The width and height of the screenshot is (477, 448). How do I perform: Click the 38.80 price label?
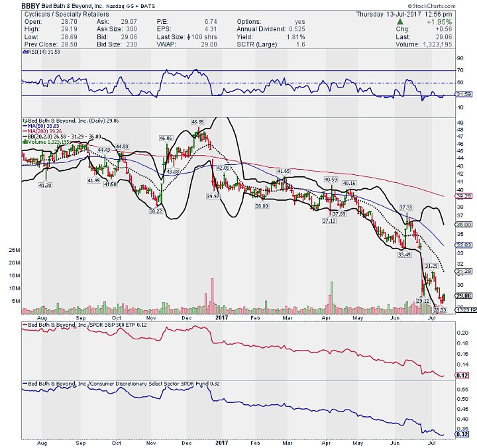pos(262,206)
